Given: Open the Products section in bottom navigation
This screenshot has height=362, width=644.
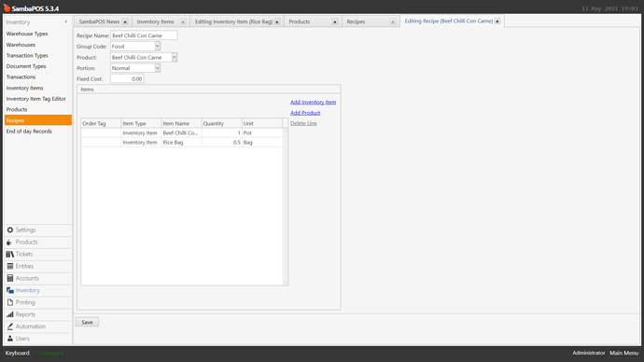Looking at the screenshot, I should pos(37,243).
